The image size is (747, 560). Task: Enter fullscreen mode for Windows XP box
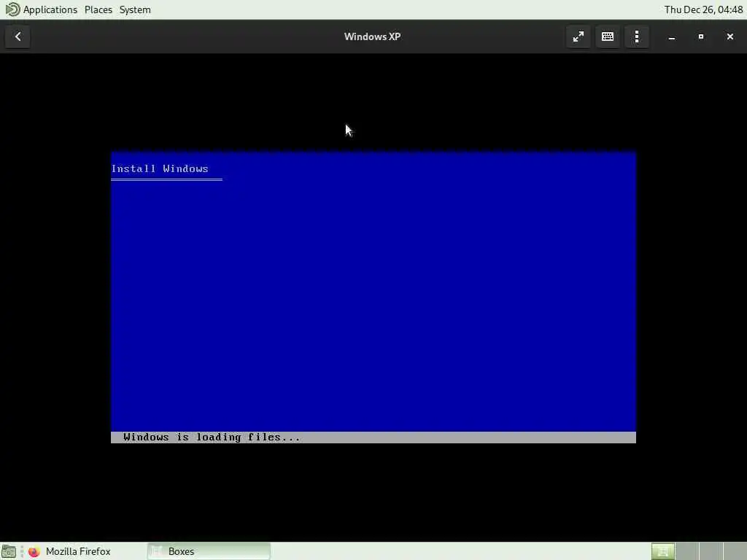[x=578, y=36]
